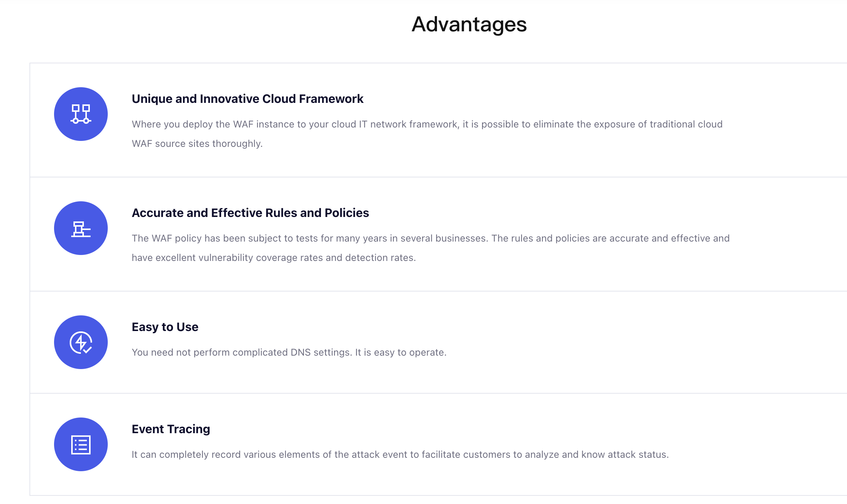Click the word "IT" in Cloud Framework description

coord(363,124)
